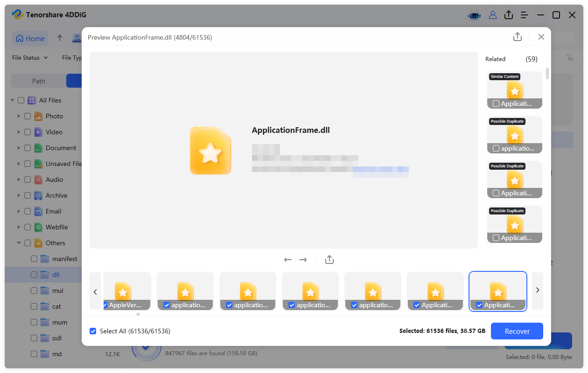
Task: Select the md folder row
Action: [x=66, y=354]
